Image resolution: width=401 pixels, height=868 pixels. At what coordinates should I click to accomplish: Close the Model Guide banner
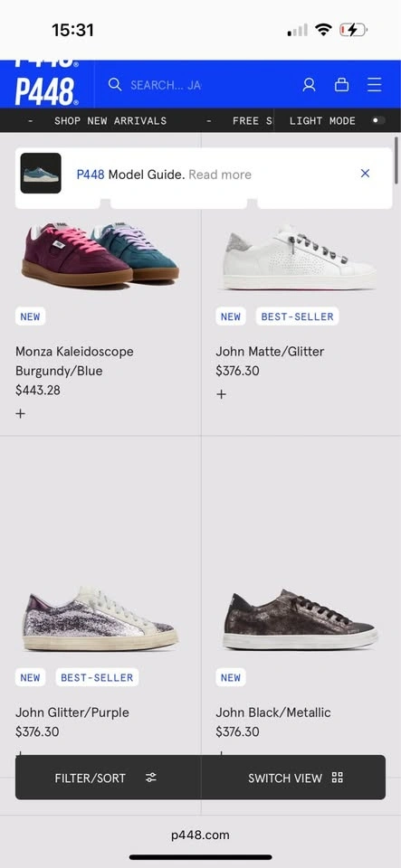click(365, 174)
